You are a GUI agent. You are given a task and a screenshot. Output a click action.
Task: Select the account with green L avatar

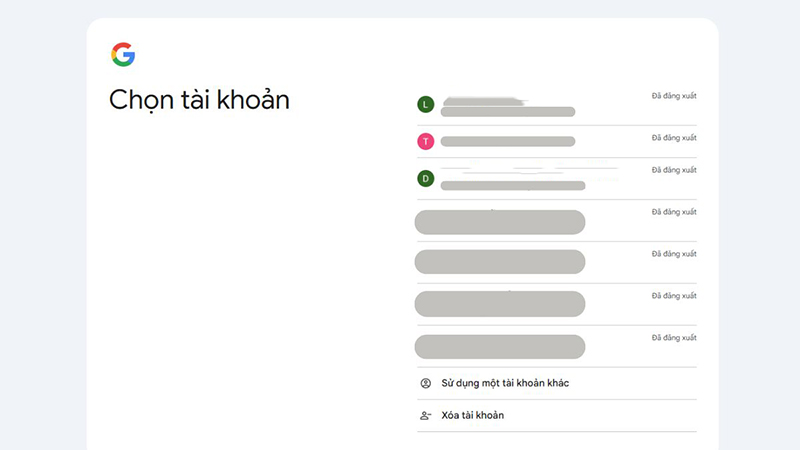coord(426,104)
